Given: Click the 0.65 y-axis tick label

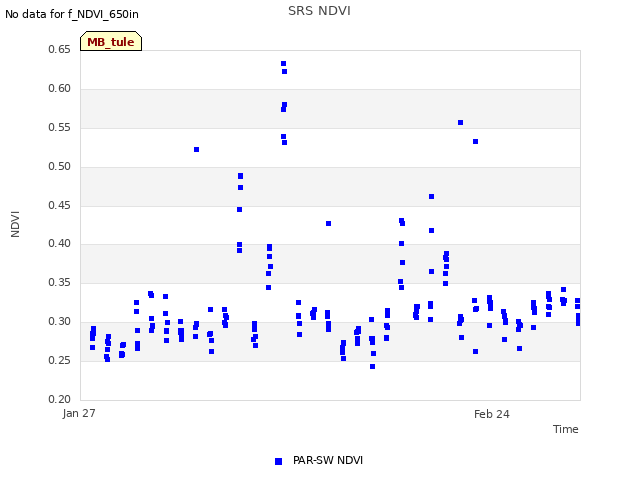Looking at the screenshot, I should (59, 49).
